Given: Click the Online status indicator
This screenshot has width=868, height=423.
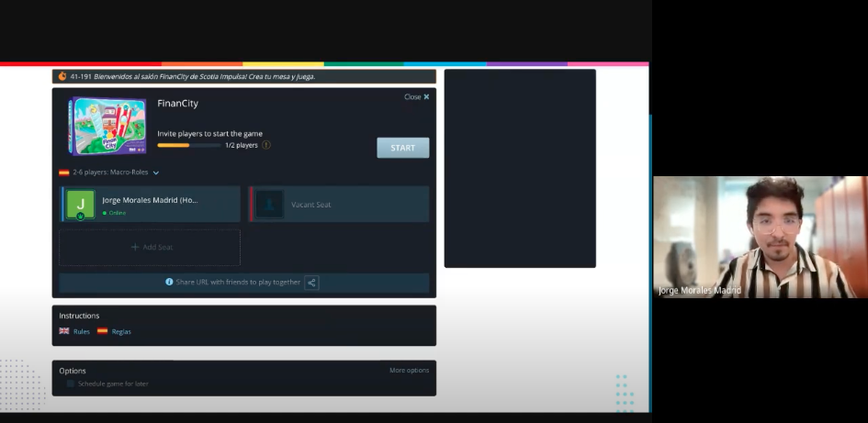Looking at the screenshot, I should point(114,213).
